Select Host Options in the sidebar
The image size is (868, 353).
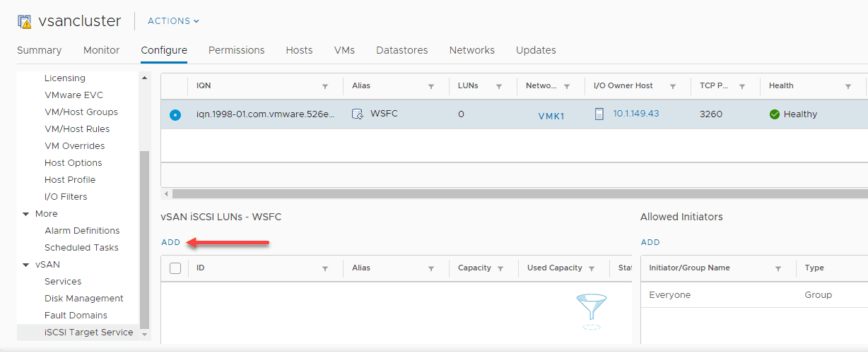(74, 163)
